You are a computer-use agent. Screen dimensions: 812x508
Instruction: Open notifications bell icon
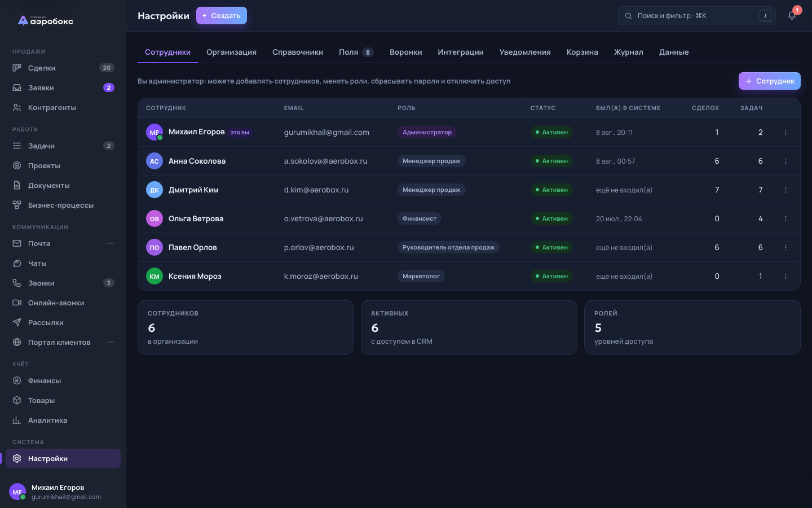(x=792, y=16)
